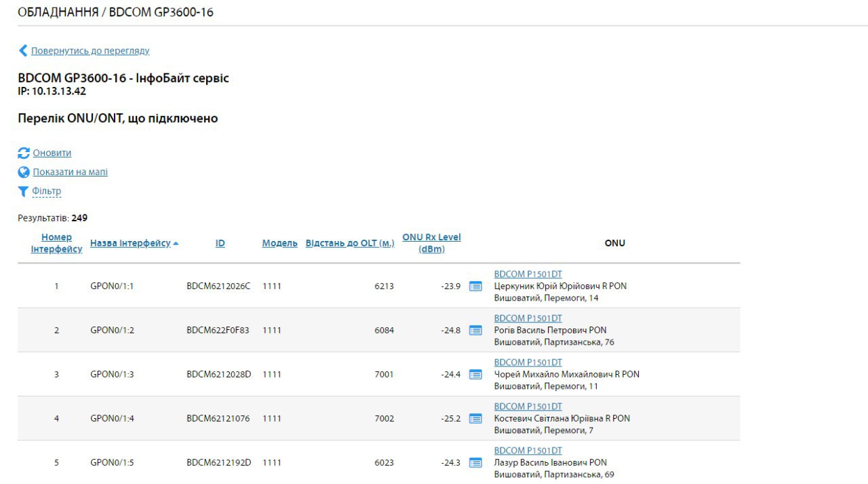The image size is (868, 484).
Task: Open details icon for Рогів Василь row
Action: [x=475, y=331]
